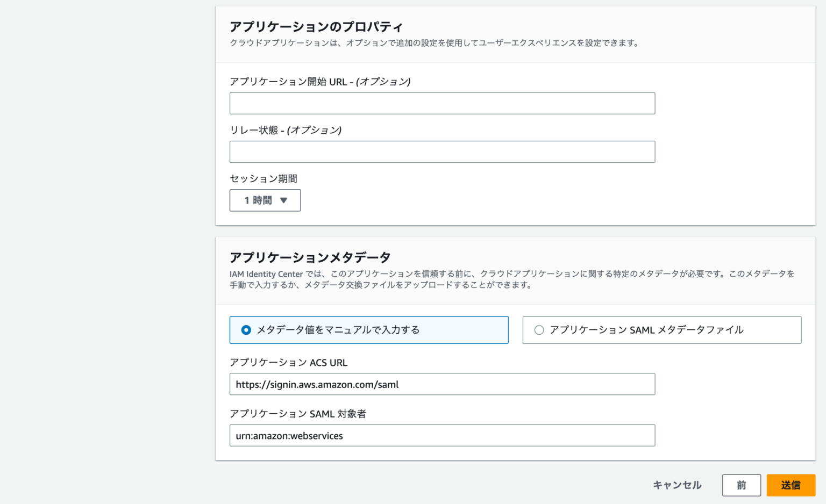Click the orange 送信 button
The height and width of the screenshot is (504, 826).
[x=791, y=485]
